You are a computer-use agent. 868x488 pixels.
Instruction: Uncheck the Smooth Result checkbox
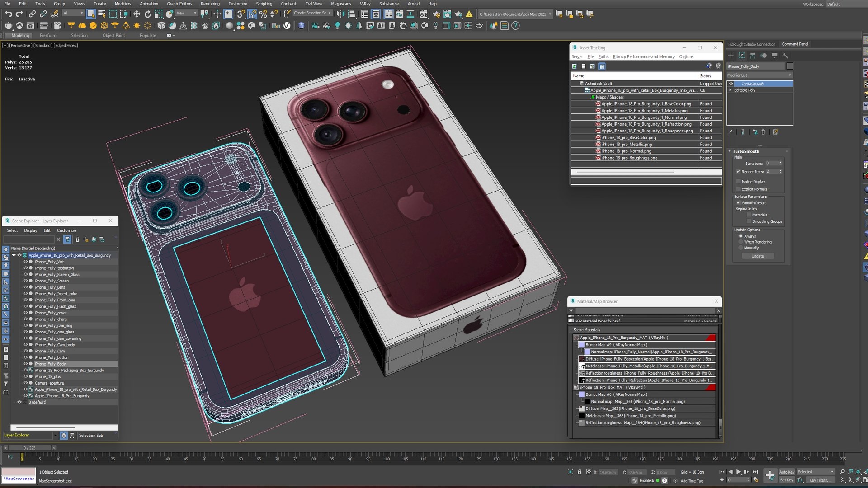(738, 203)
